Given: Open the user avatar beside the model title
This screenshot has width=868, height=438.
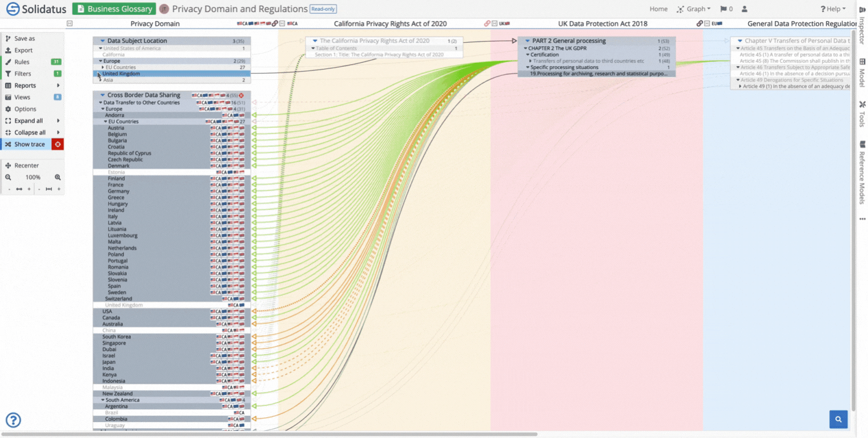Looking at the screenshot, I should coord(164,9).
